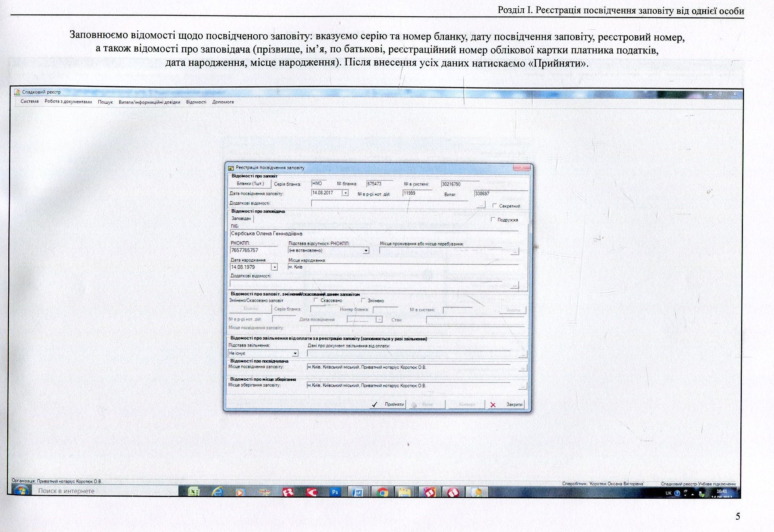Enable the Секретний checkbox
Viewport: 774px width, 532px height.
(495, 206)
